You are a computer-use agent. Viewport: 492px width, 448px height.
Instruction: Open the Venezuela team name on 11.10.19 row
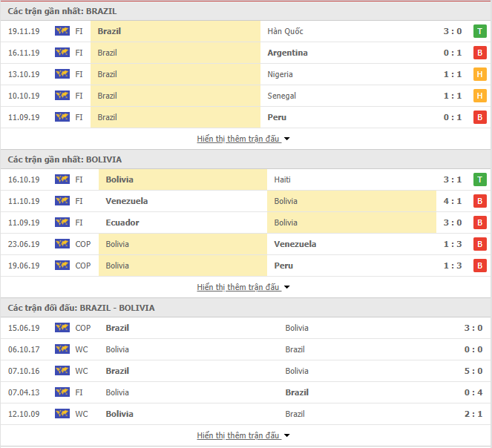(x=127, y=201)
